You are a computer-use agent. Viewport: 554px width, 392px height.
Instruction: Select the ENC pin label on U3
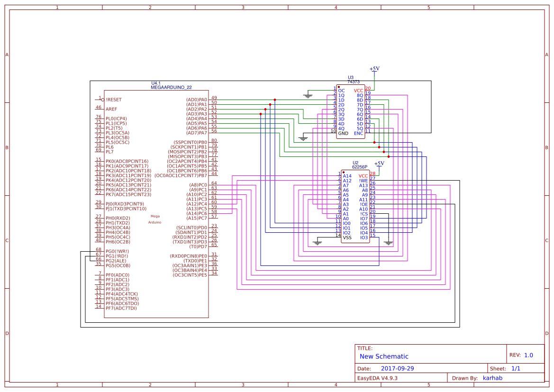(x=359, y=134)
